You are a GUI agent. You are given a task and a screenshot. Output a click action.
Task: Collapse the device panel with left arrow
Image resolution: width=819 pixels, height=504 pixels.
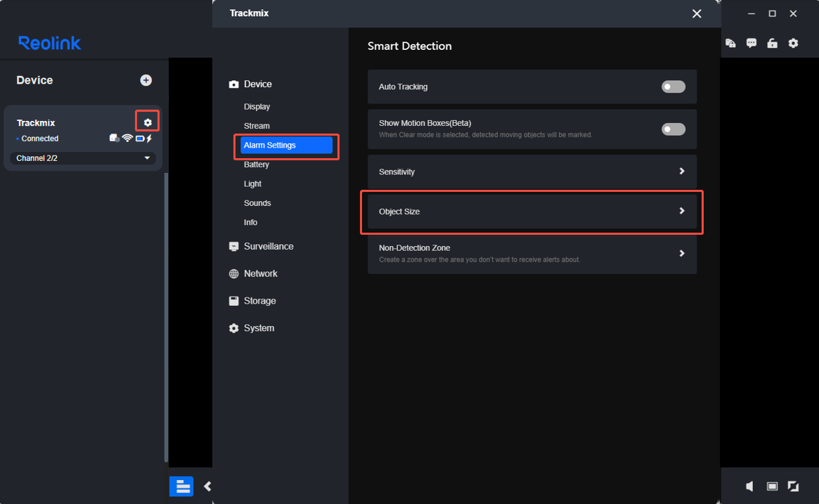click(207, 486)
